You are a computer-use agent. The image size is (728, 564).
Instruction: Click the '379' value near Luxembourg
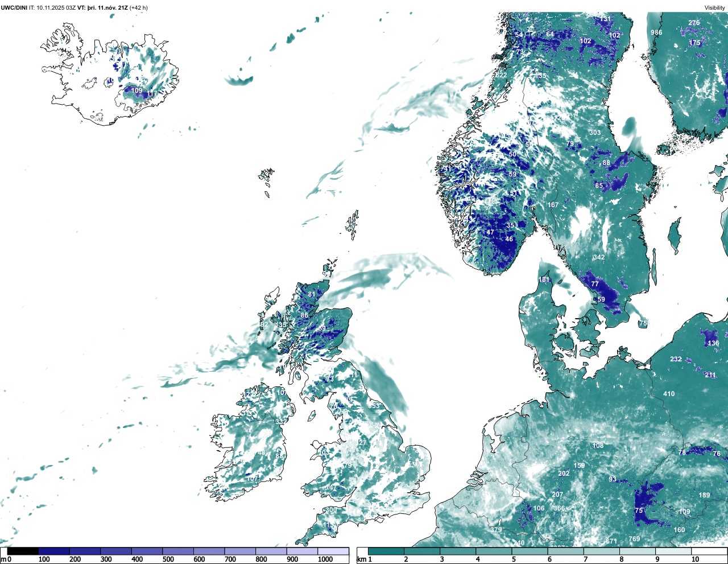click(x=497, y=530)
